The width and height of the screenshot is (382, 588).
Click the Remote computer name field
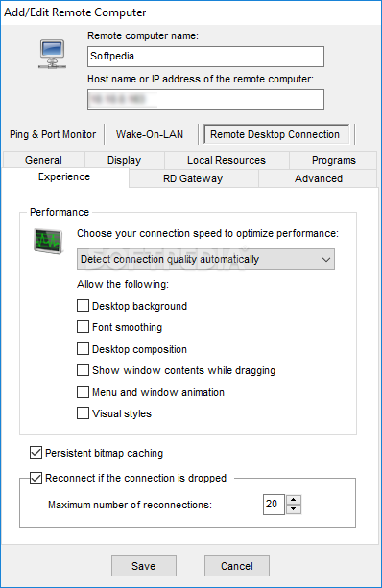pos(205,57)
